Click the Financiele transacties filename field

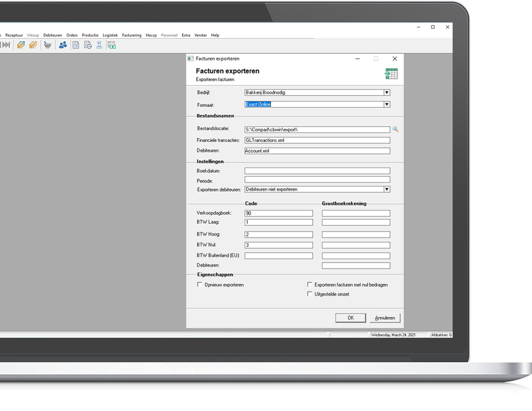click(x=317, y=140)
